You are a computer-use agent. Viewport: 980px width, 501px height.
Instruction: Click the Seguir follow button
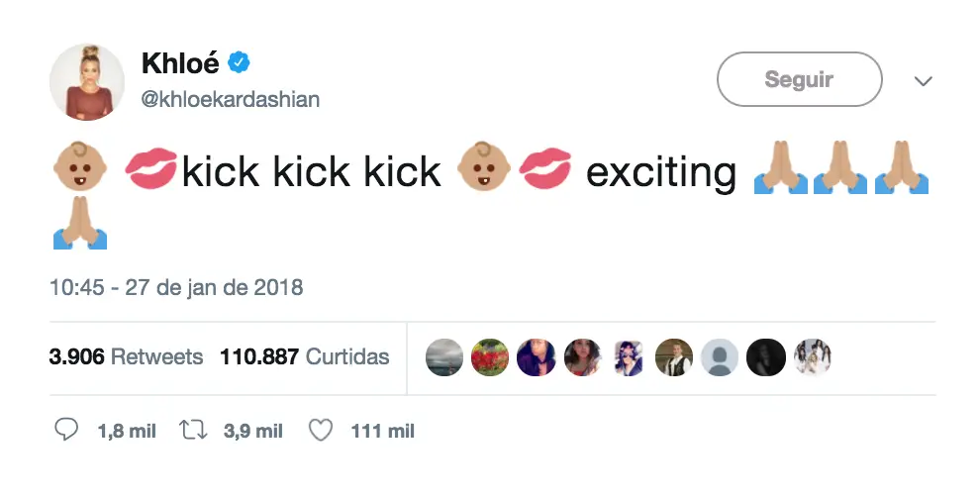tap(800, 79)
